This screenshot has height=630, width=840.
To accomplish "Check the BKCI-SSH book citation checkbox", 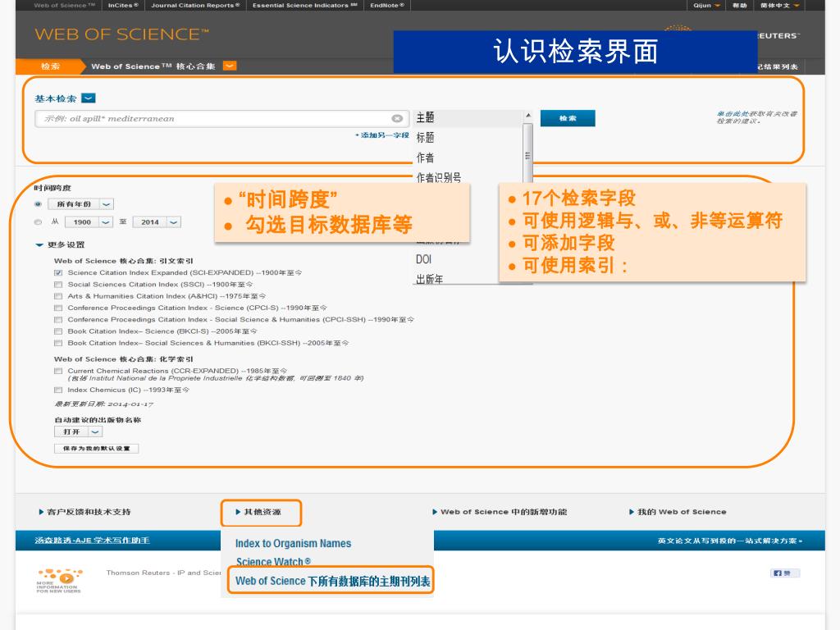I will tap(58, 344).
